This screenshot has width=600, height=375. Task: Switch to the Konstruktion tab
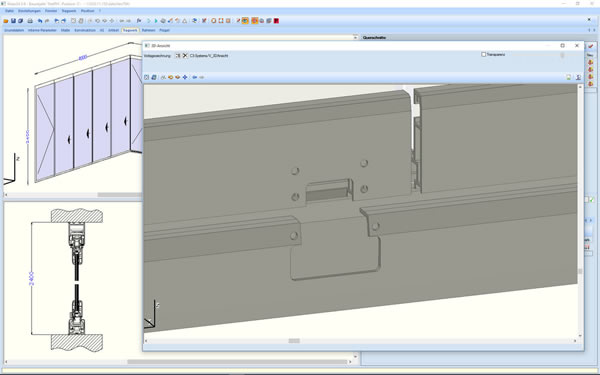pyautogui.click(x=85, y=30)
